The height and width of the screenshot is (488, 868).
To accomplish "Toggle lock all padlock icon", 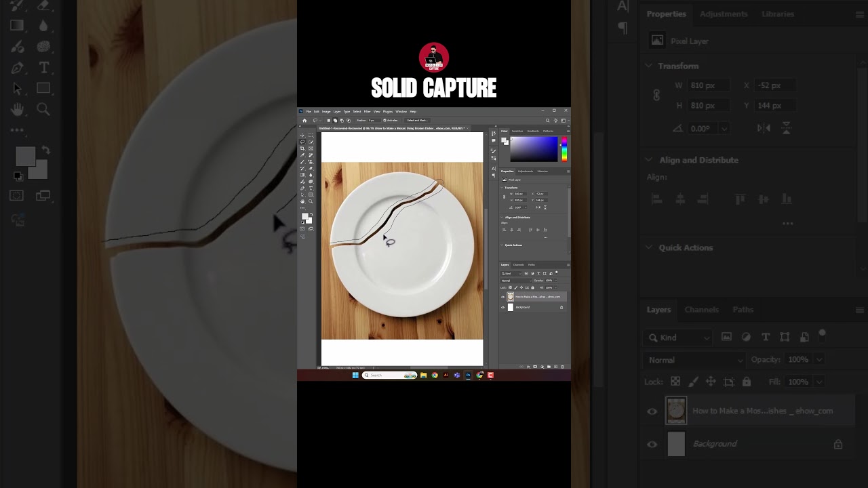I will tap(532, 287).
